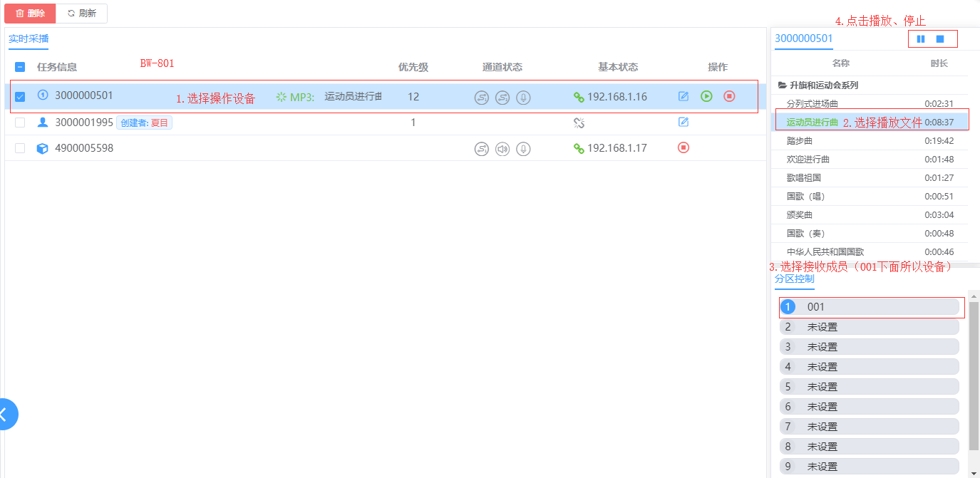Click the microphone channel icon in 3000000501 row
This screenshot has height=478, width=980.
(523, 98)
